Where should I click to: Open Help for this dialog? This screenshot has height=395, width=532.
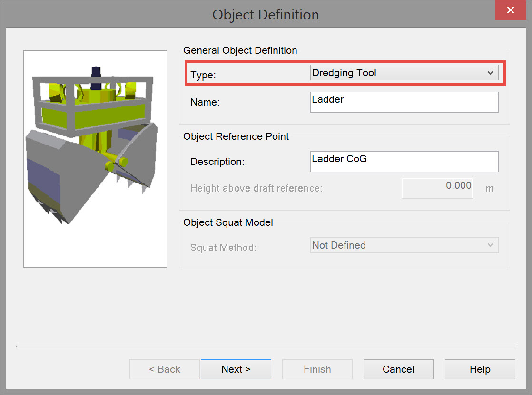(x=480, y=369)
